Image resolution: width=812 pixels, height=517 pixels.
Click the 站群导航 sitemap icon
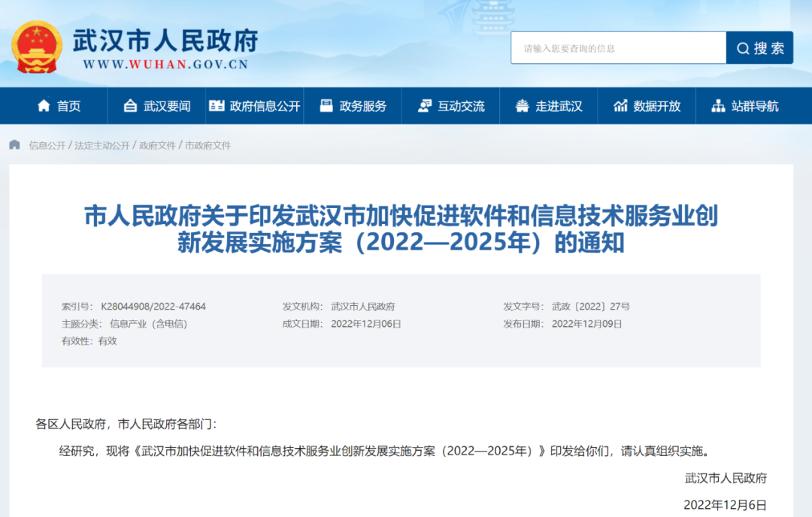[718, 106]
